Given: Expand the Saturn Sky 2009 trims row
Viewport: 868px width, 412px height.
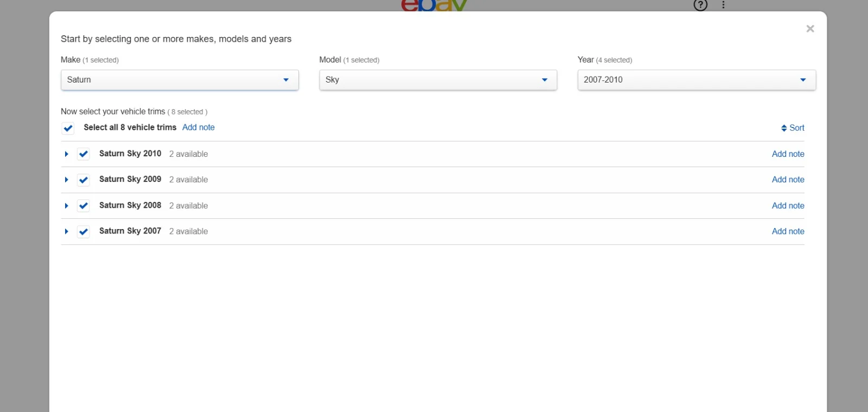Looking at the screenshot, I should pos(66,180).
